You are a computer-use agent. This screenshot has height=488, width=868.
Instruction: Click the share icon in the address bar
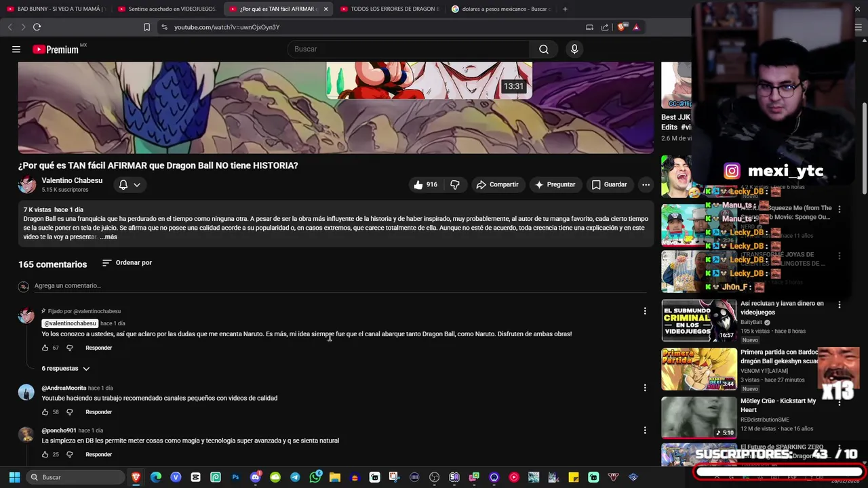[605, 27]
